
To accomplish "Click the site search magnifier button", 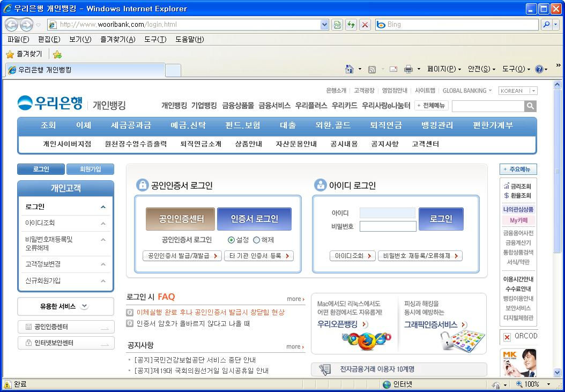I will coord(530,106).
